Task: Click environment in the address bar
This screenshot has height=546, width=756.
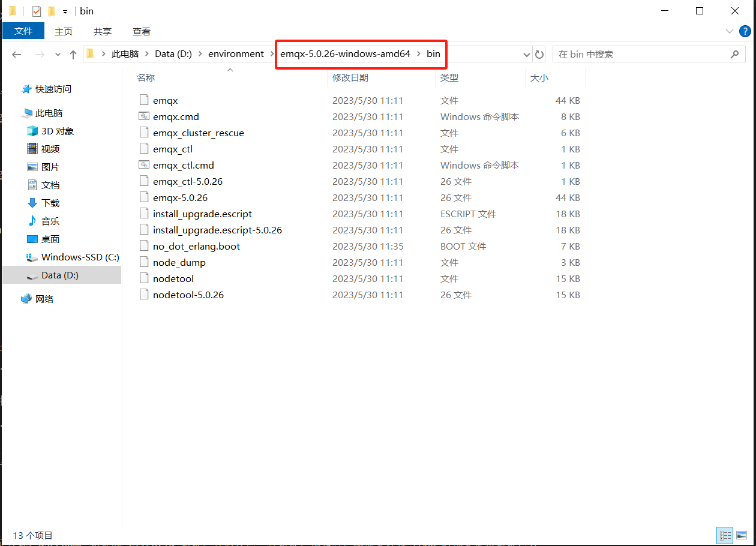Action: [236, 54]
